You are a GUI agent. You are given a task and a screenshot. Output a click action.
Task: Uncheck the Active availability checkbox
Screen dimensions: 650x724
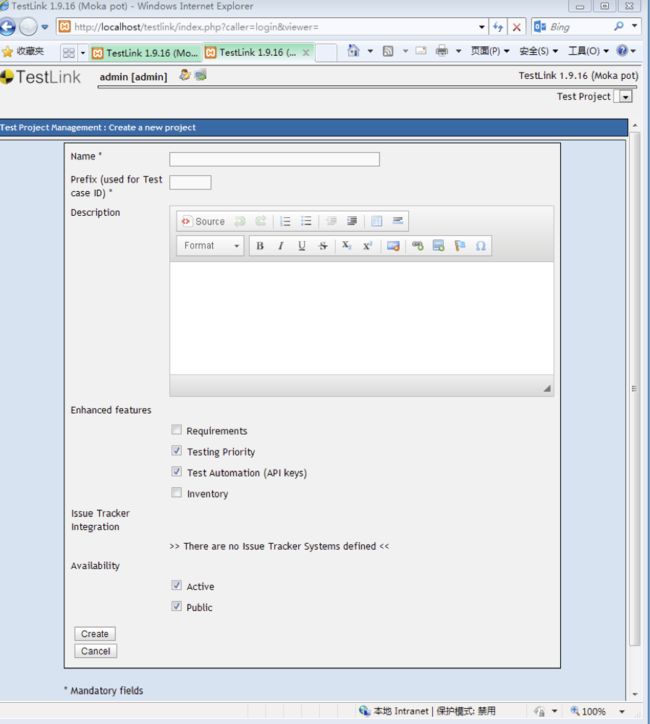coord(176,585)
